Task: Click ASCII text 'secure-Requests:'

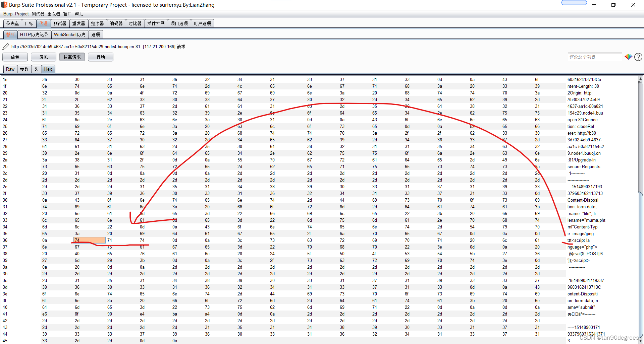Action: click(x=584, y=166)
